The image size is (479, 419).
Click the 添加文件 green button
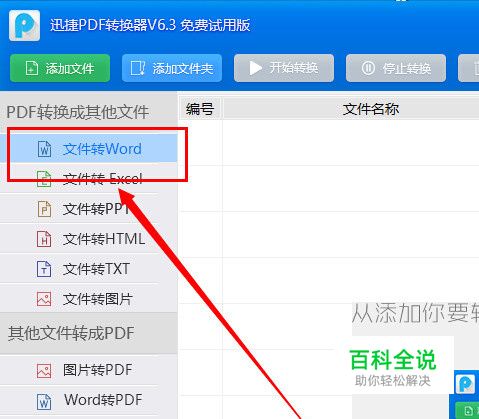(60, 68)
